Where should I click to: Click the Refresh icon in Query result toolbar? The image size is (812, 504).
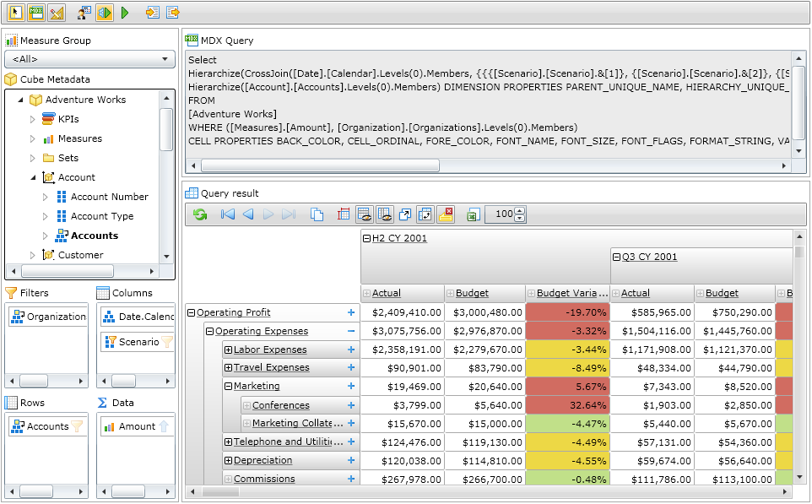click(x=200, y=214)
